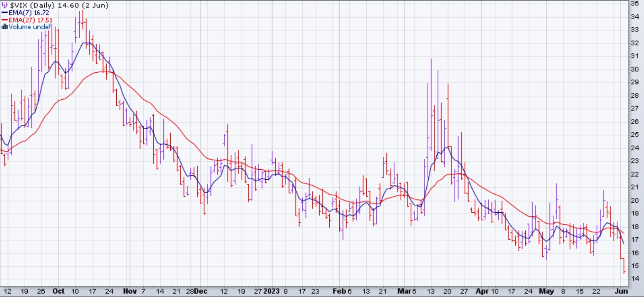Click the Volume undef legend label

click(30, 27)
